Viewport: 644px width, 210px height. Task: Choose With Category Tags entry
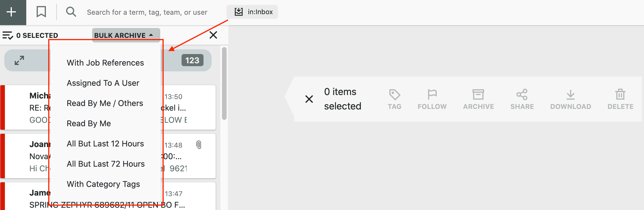[103, 184]
